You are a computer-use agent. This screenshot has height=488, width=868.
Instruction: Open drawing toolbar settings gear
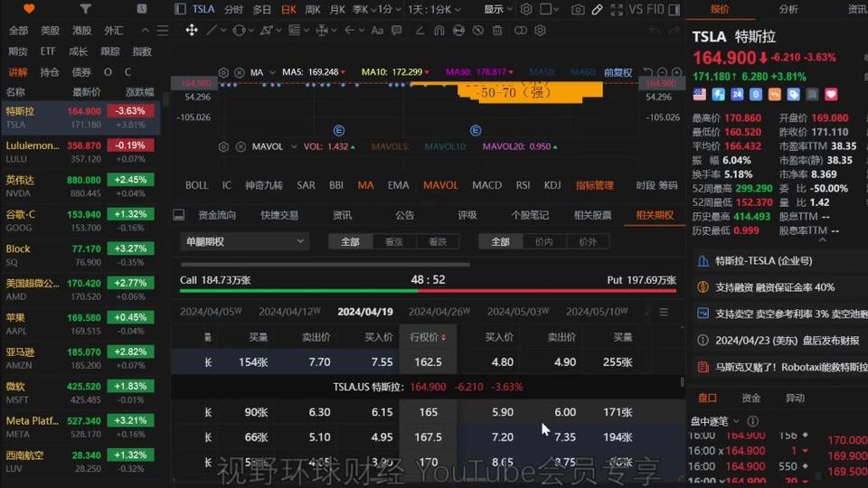click(x=541, y=30)
